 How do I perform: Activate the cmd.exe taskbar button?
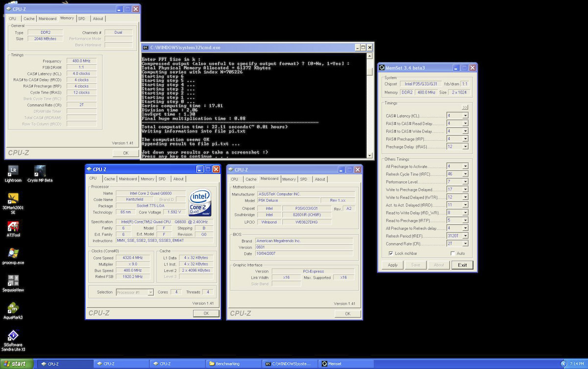coord(290,364)
